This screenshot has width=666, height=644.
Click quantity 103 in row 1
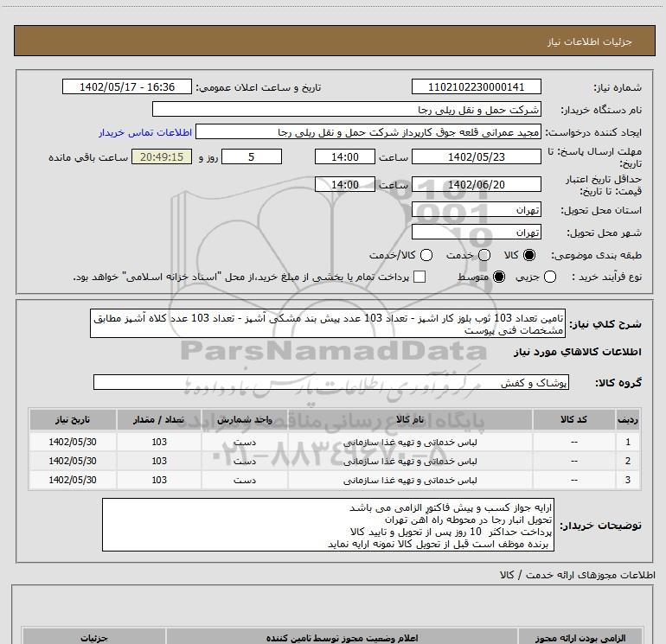159,442
